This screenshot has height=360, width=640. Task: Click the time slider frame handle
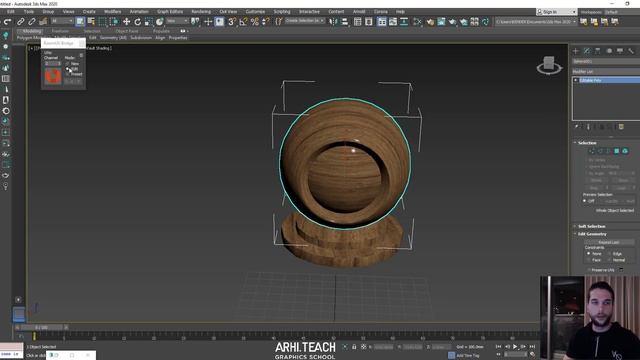click(x=41, y=327)
